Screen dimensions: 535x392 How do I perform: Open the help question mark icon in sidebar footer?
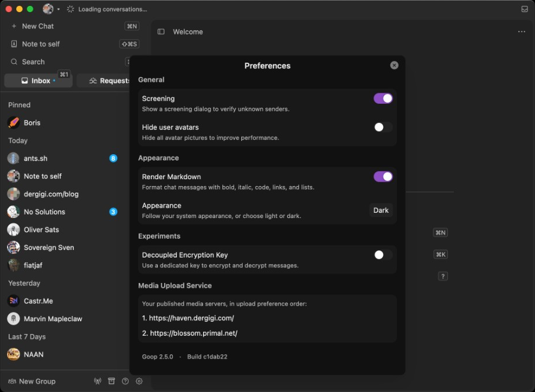pos(125,381)
